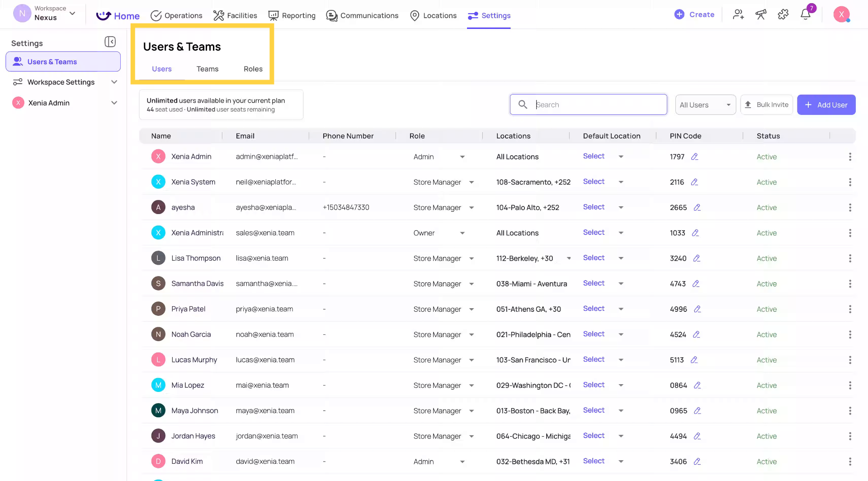
Task: Click Maya Johnson's name in the table
Action: click(x=195, y=410)
